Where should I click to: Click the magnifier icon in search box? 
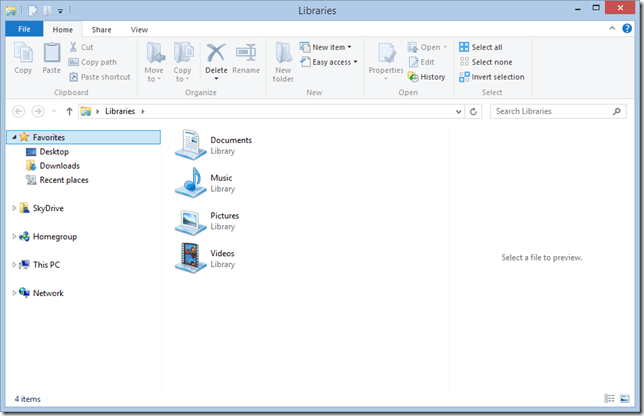616,111
